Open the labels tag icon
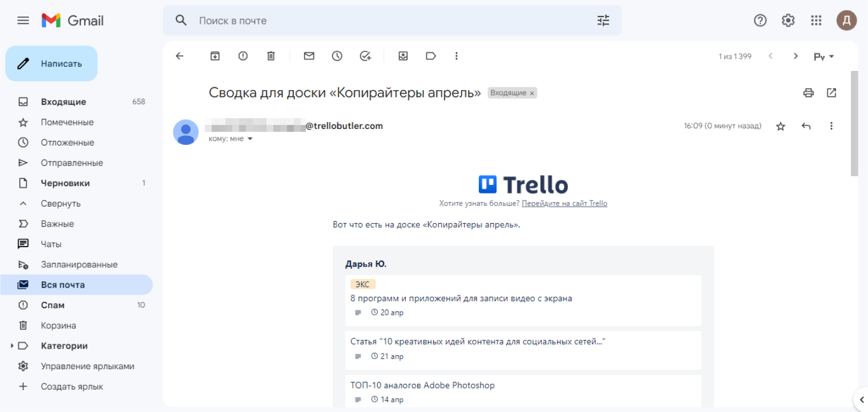 pyautogui.click(x=431, y=56)
